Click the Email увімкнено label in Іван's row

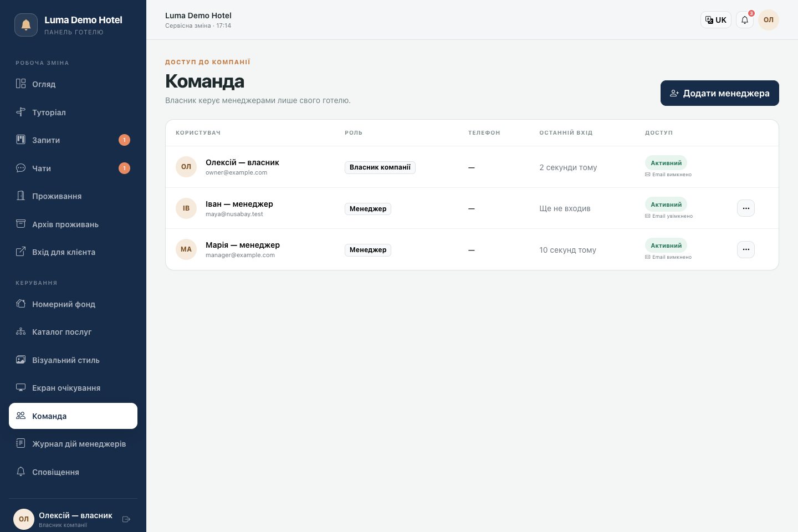(669, 216)
